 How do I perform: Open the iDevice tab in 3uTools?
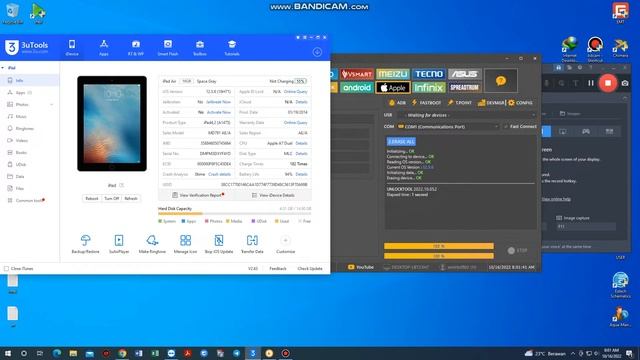pyautogui.click(x=72, y=48)
